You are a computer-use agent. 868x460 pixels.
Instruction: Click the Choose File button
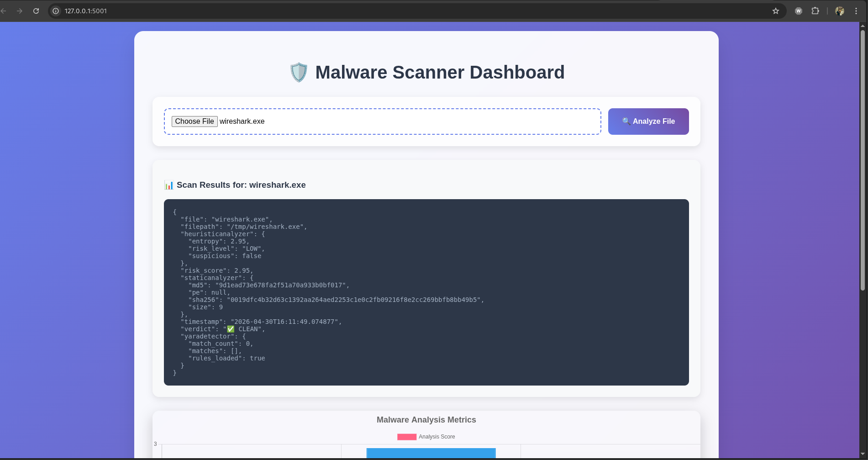point(195,122)
